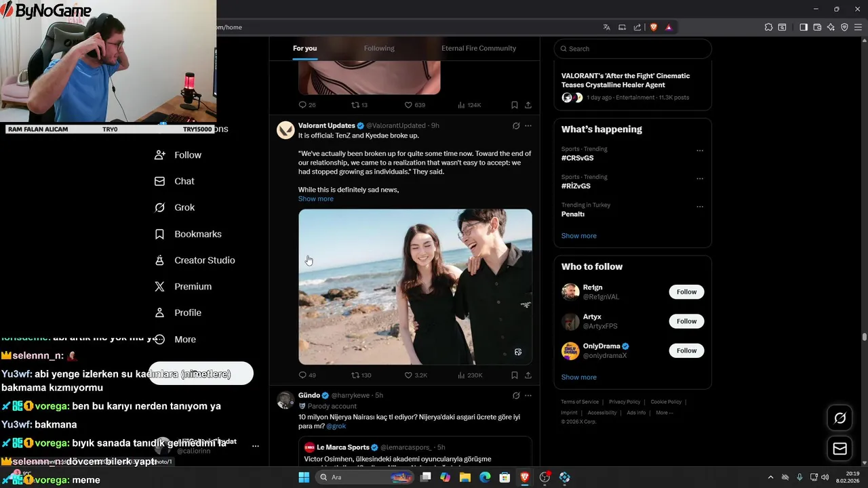
Task: Open the @grok mention in Gündo's post
Action: 336,426
